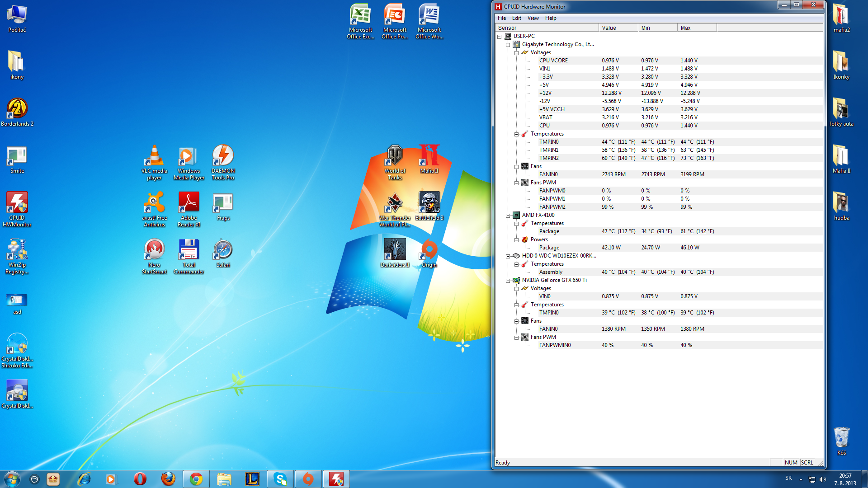Select the VLC media player icon
This screenshot has height=488, width=868.
tap(154, 162)
